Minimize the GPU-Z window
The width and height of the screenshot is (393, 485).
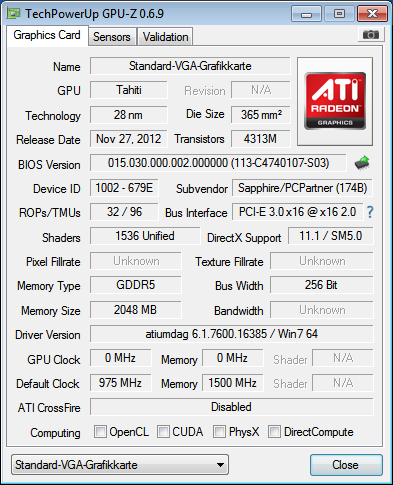coord(306,14)
